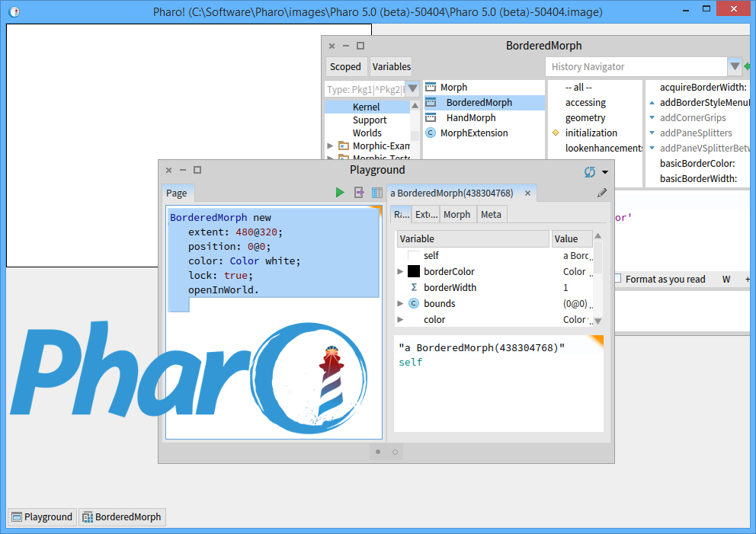756x534 pixels.
Task: Select the geometry protocol
Action: (585, 117)
